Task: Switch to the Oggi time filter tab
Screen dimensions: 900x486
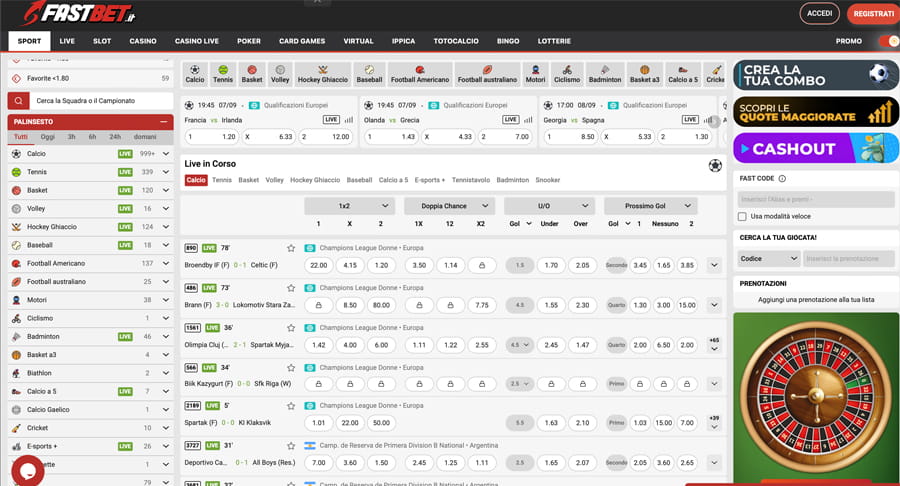Action: 48,137
